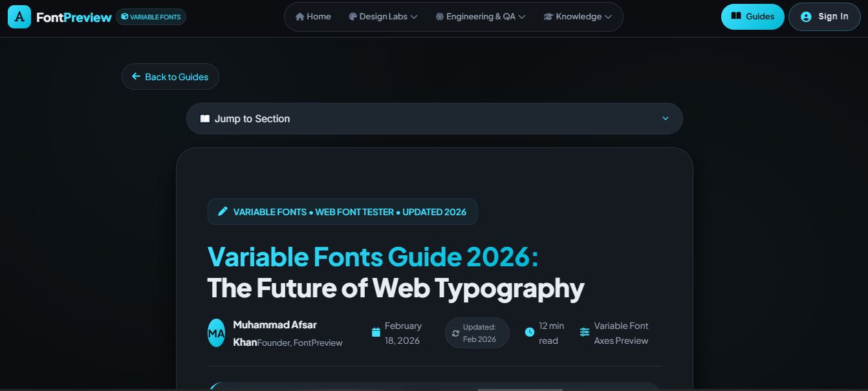Click the Jump to Section chevron arrow
Image resolution: width=868 pixels, height=391 pixels.
tap(665, 118)
